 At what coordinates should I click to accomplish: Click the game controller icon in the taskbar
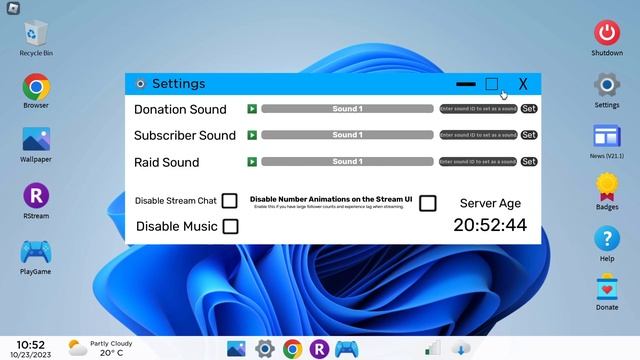tap(347, 349)
